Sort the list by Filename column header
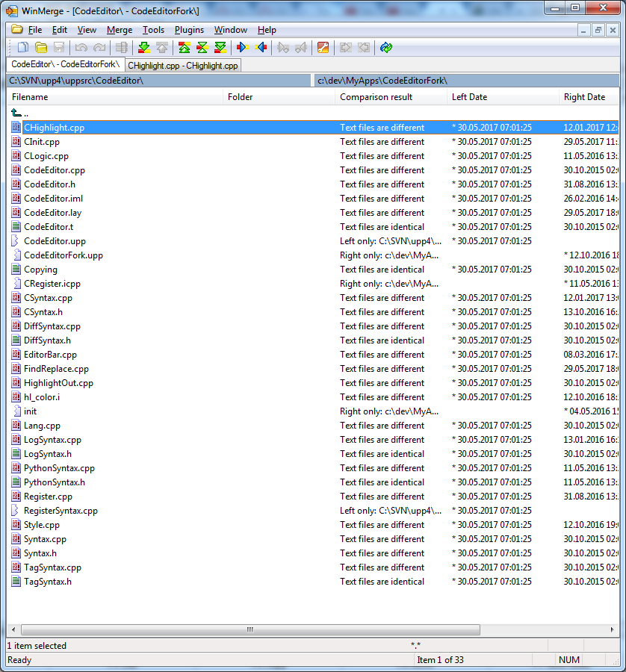The image size is (626, 672). tap(30, 97)
